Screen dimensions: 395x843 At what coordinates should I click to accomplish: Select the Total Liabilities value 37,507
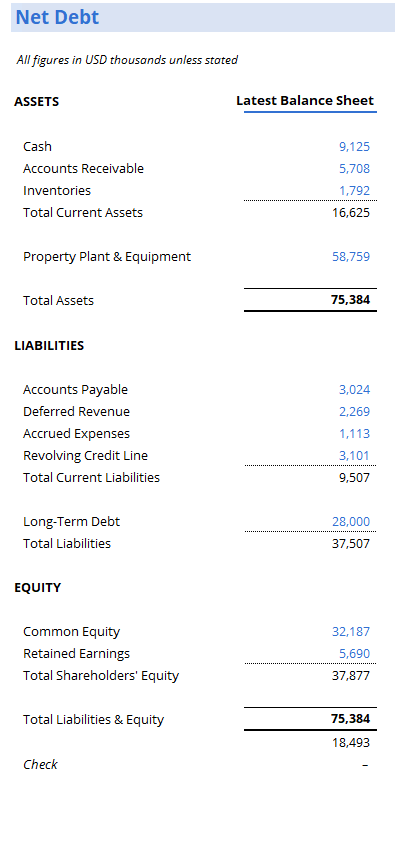[x=351, y=544]
